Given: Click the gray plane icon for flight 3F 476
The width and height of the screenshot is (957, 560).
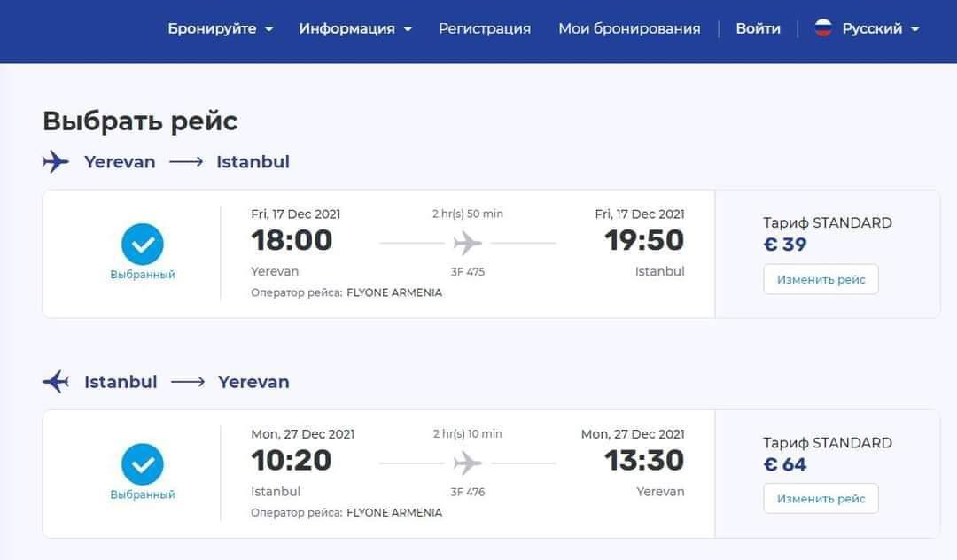Looking at the screenshot, I should pos(467,463).
